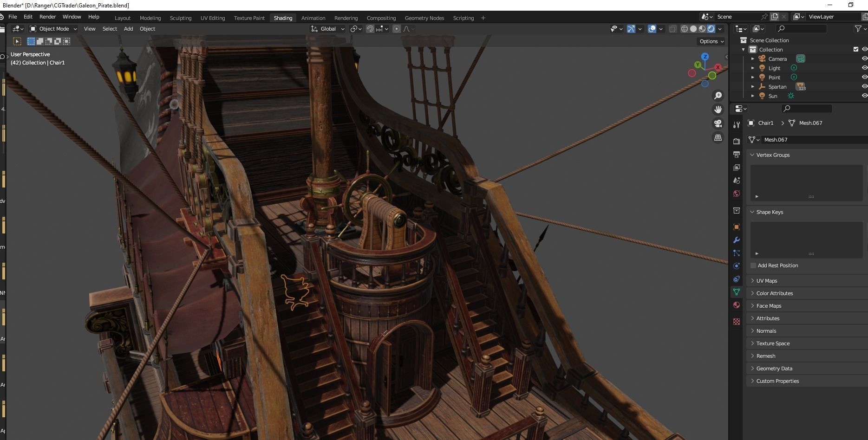The image size is (868, 440).
Task: Open the Modifiers wrench tab
Action: pos(737,240)
